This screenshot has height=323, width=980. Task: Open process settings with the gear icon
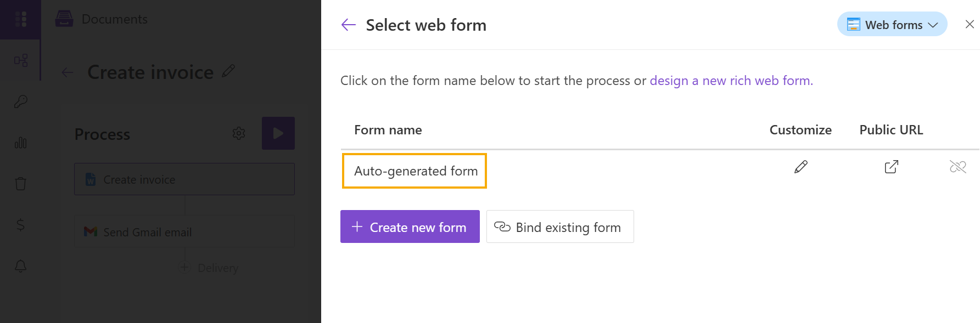(239, 133)
